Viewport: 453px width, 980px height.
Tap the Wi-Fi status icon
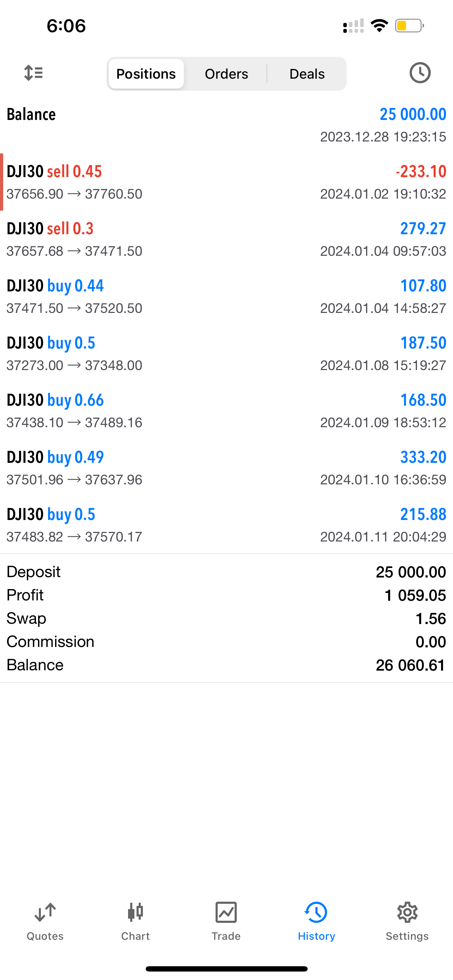(x=379, y=26)
